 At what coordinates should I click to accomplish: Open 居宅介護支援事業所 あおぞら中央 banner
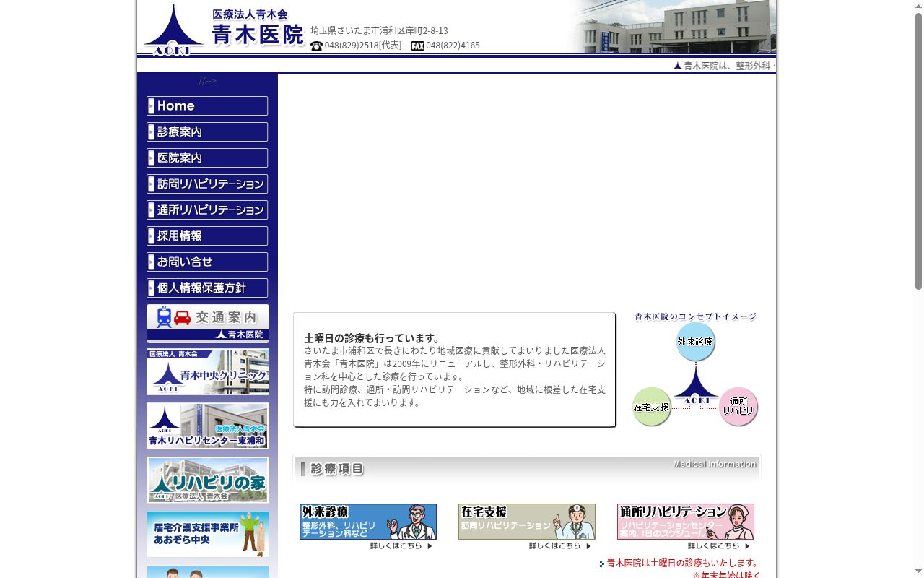(x=208, y=534)
